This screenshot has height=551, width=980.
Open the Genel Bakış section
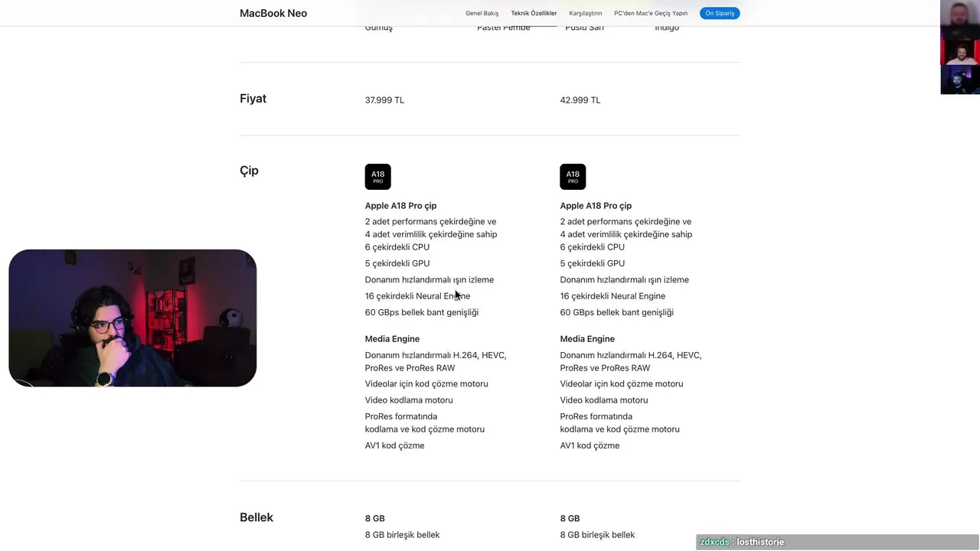pyautogui.click(x=482, y=13)
